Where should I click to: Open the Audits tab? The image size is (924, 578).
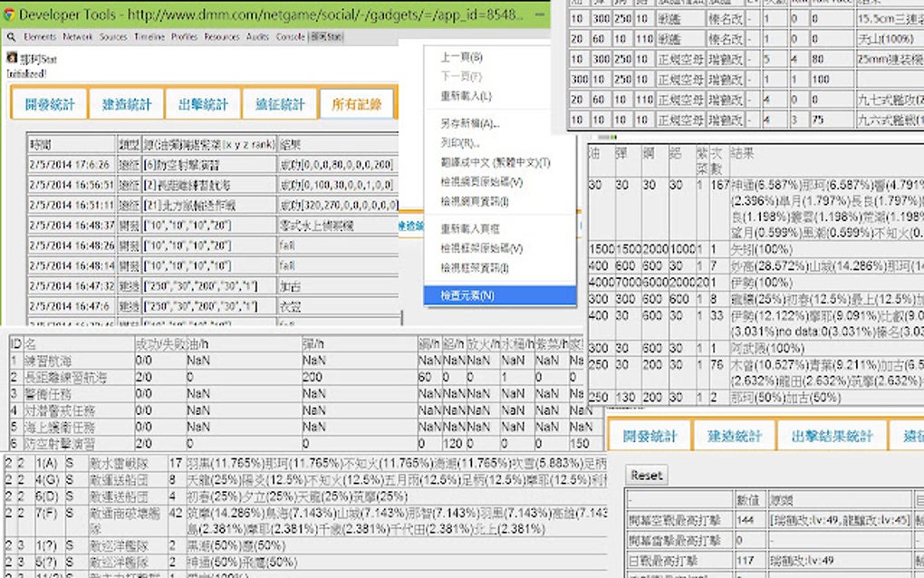[x=257, y=37]
